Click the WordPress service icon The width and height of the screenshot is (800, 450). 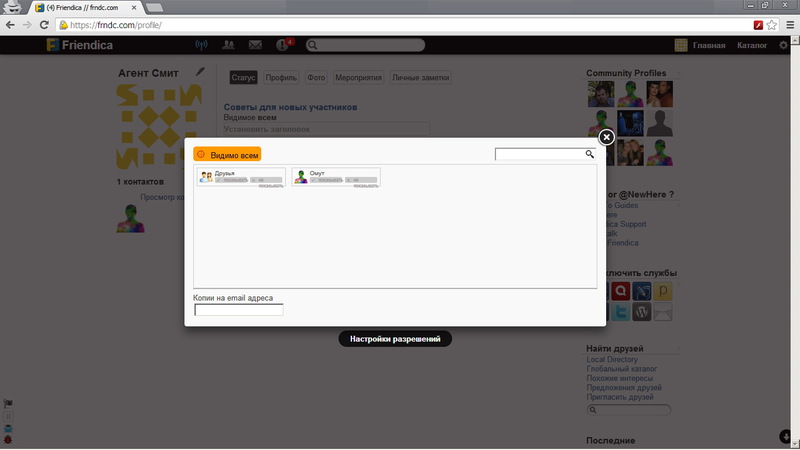pos(642,312)
